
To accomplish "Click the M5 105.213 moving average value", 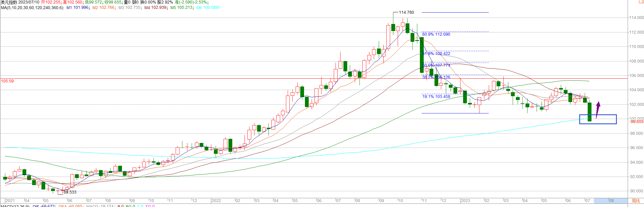I will pos(182,8).
